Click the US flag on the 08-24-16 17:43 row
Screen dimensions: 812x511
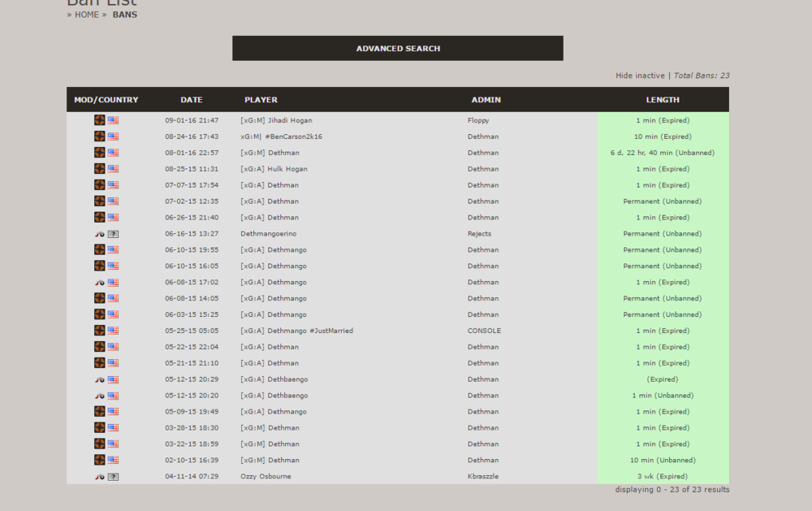coord(113,136)
